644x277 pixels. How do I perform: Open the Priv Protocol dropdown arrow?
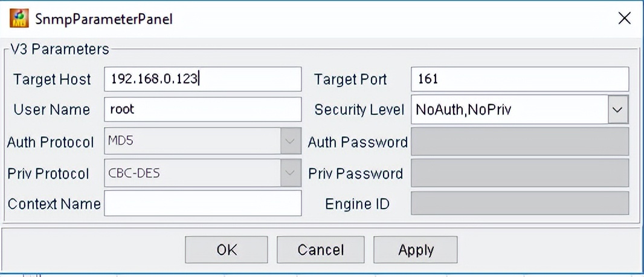click(x=291, y=174)
